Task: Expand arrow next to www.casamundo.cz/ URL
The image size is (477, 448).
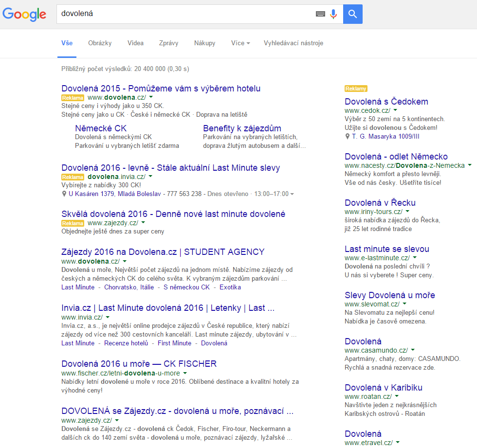Action: click(413, 350)
